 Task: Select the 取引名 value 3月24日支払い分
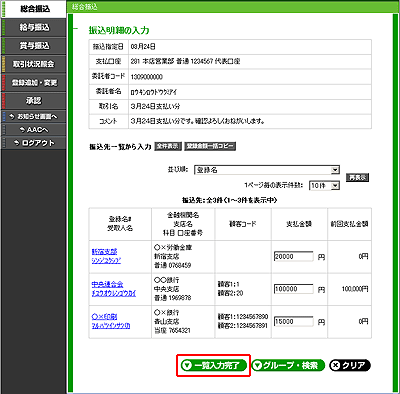click(x=155, y=107)
